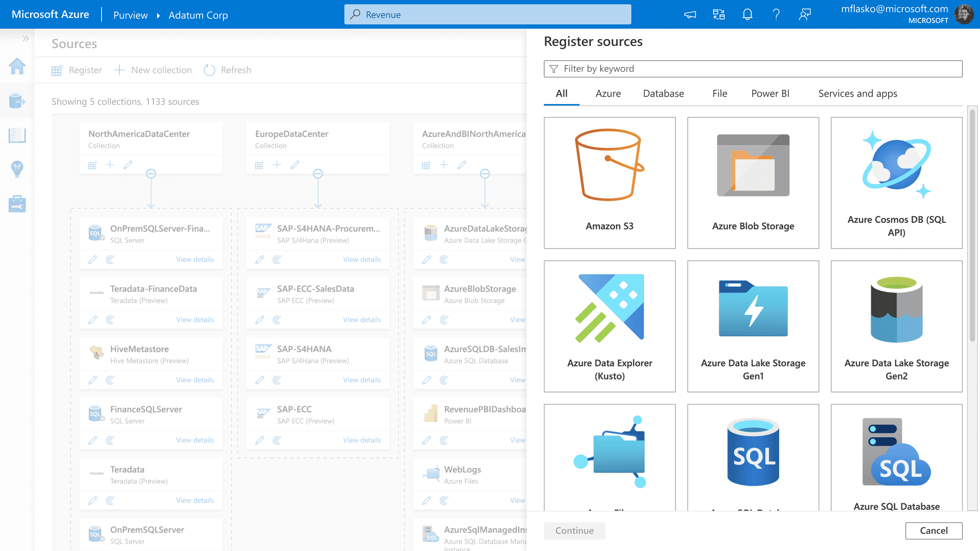980x551 pixels.
Task: Add subcollection to EuropeDataCenter plus icon
Action: [x=277, y=165]
